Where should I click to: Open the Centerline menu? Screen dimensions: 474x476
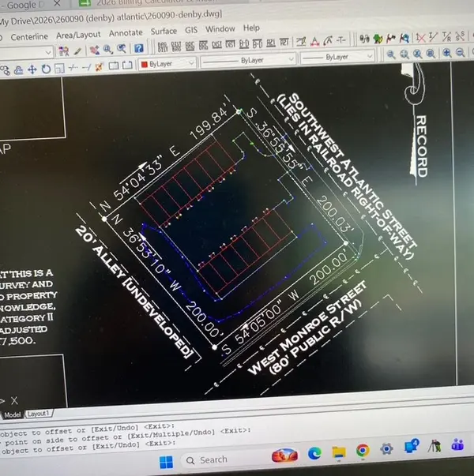[29, 37]
